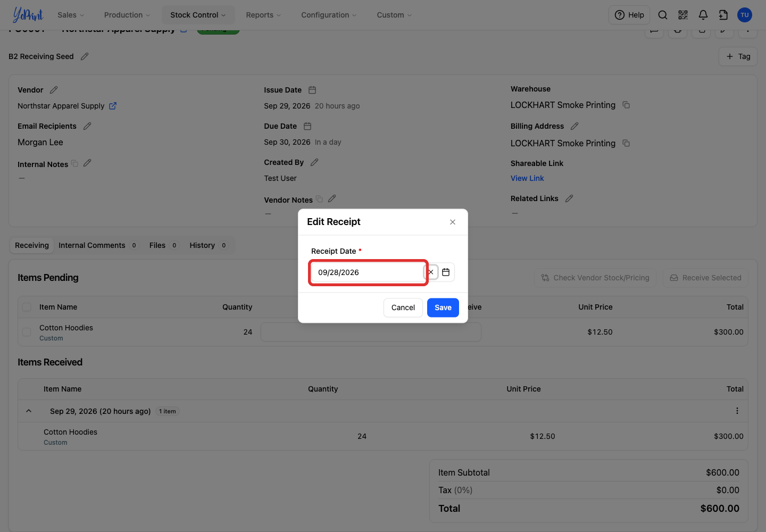Open the Receipt Date calendar picker
Screen dimensions: 766x532
point(446,272)
